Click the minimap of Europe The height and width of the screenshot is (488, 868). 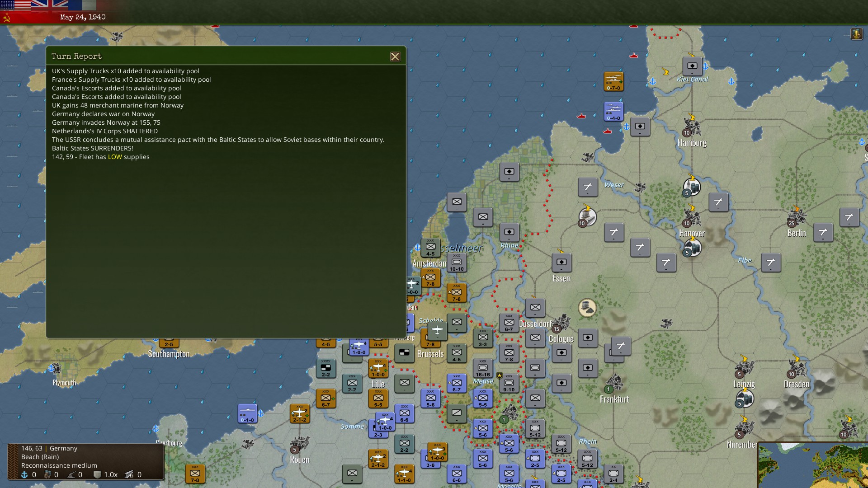(813, 465)
